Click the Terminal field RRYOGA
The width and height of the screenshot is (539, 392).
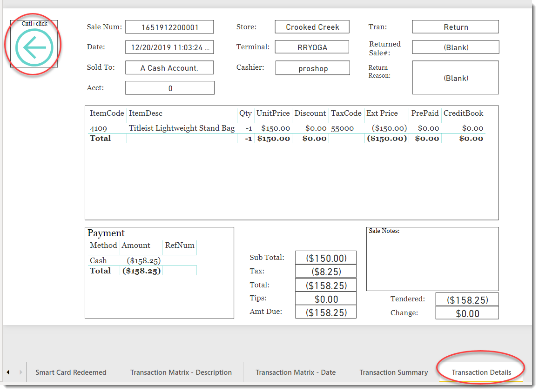(312, 47)
